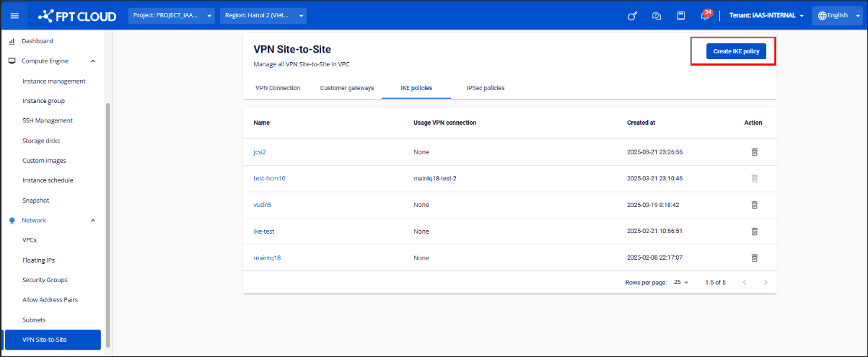Click the Network globe icon
Viewport: 868px width, 357px height.
point(12,220)
